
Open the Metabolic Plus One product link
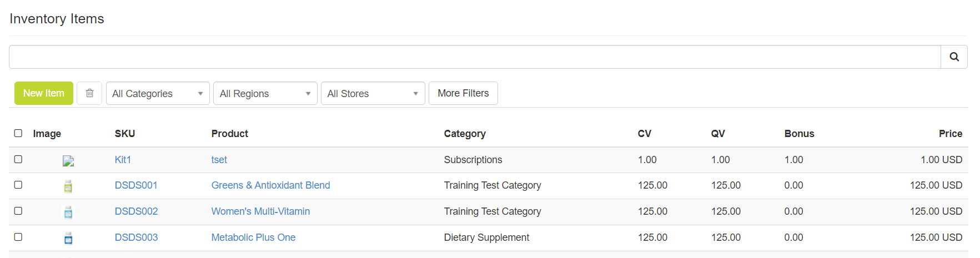pyautogui.click(x=253, y=237)
